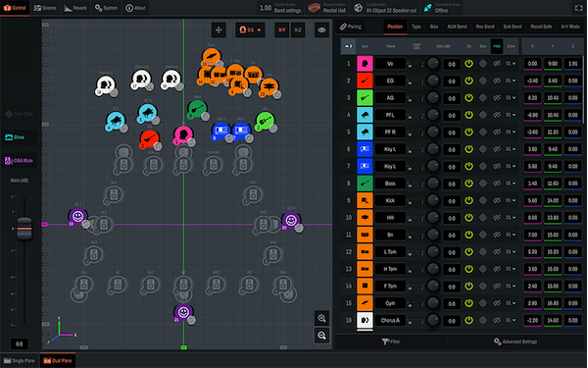Select the dark green bass object on map
This screenshot has width=588, height=368.
(197, 109)
